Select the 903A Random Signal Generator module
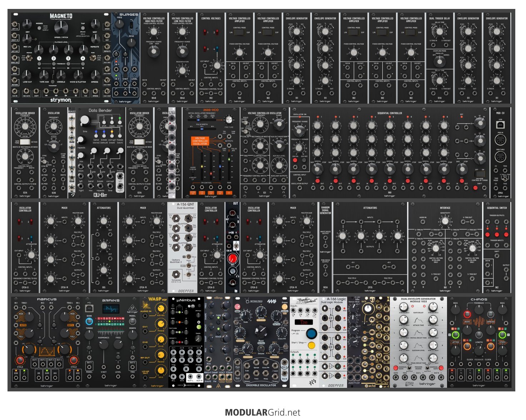Viewport: 526px width, 420px height. 325,247
